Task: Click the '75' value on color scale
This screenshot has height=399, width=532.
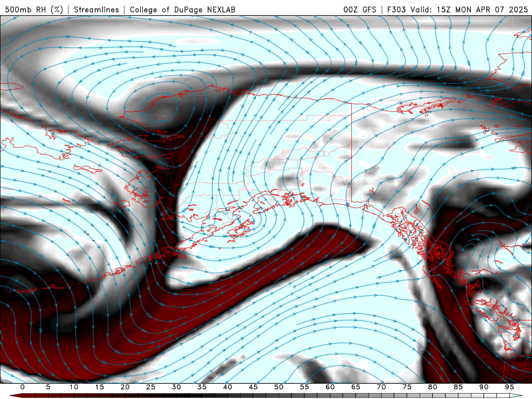Action: point(407,387)
